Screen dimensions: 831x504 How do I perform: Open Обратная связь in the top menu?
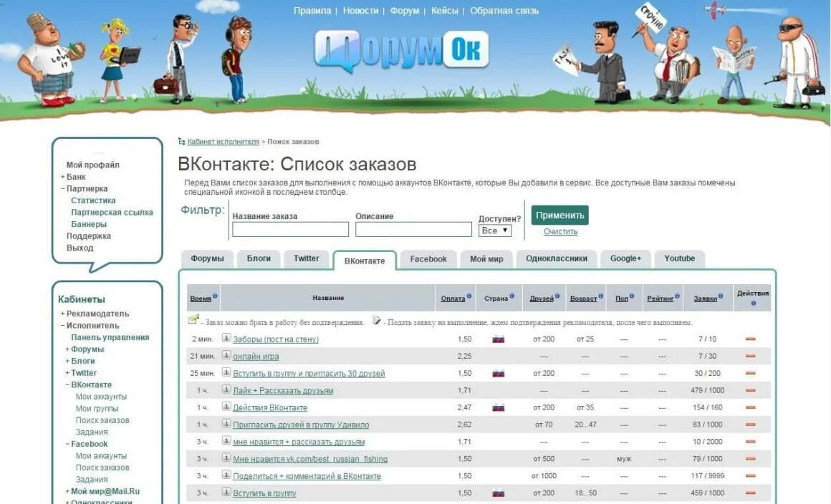coord(504,11)
